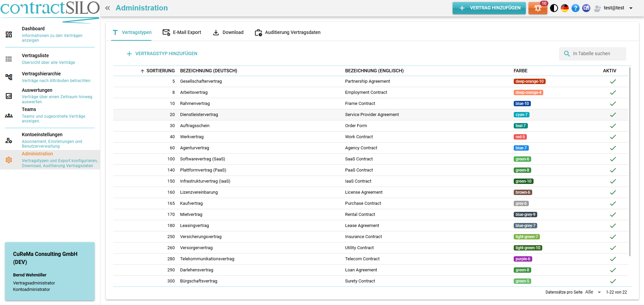Click the Vertragstypen T icon
644x305 pixels.
tap(115, 33)
